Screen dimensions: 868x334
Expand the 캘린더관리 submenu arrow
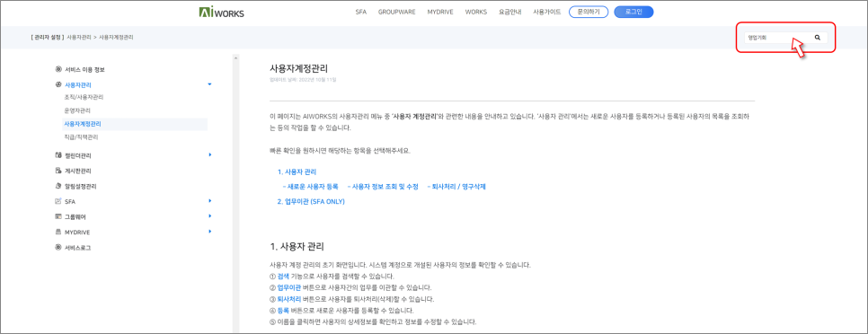tap(209, 154)
